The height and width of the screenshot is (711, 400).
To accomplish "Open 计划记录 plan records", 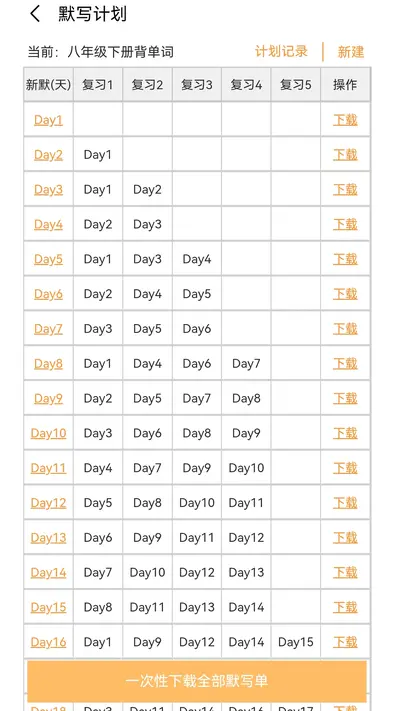I will pos(281,51).
